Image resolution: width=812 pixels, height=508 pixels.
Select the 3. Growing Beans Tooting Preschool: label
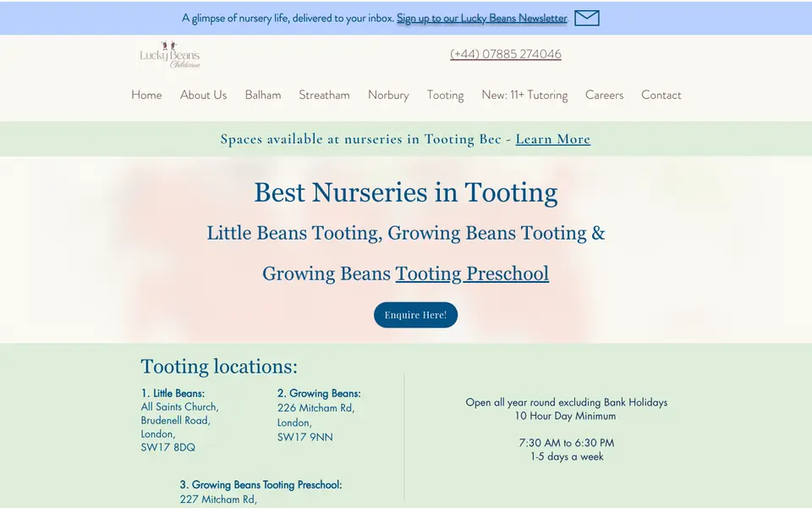(261, 484)
